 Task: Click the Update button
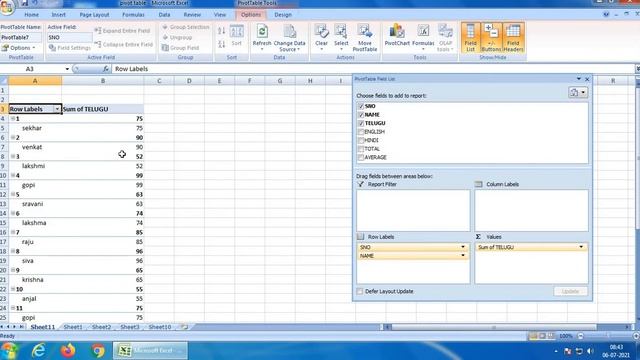click(x=570, y=291)
